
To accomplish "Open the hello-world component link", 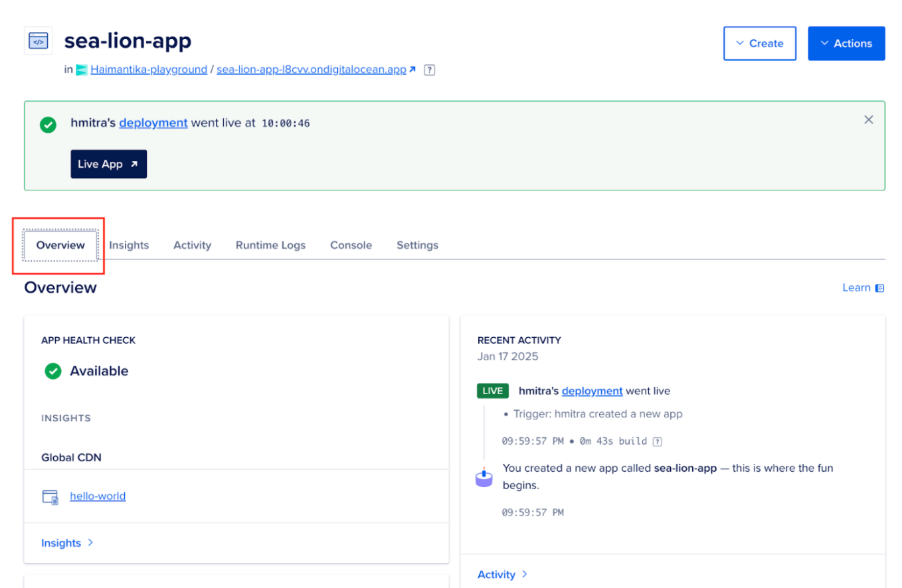I will click(98, 496).
